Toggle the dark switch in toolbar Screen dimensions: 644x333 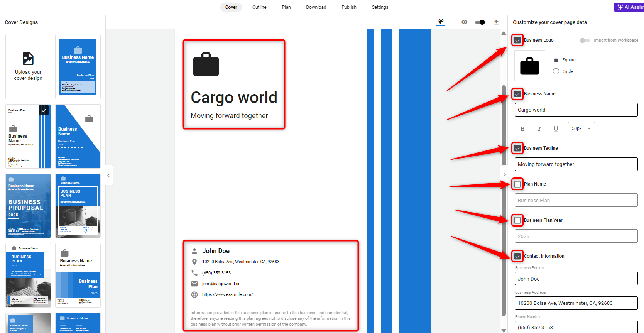coord(480,22)
